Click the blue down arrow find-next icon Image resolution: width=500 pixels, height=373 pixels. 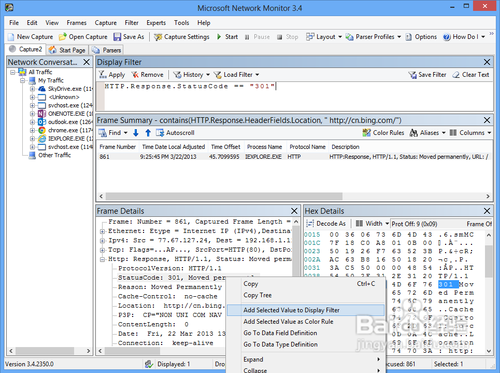click(136, 133)
